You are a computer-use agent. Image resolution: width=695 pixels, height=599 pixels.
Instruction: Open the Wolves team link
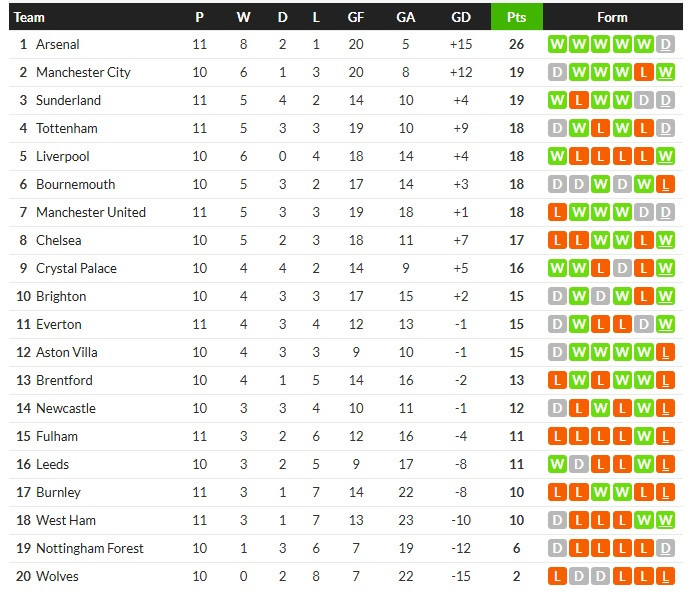[x=57, y=576]
